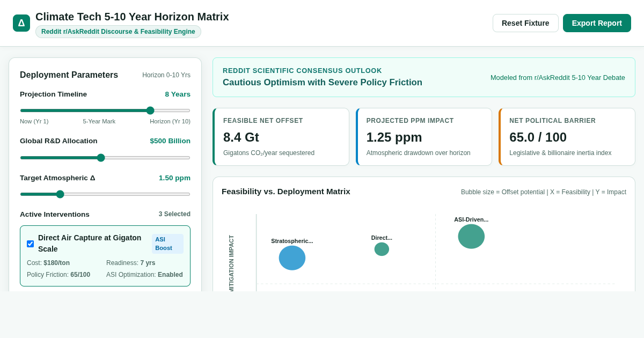Click the 'Cost: $180/ton' detail

pos(48,263)
